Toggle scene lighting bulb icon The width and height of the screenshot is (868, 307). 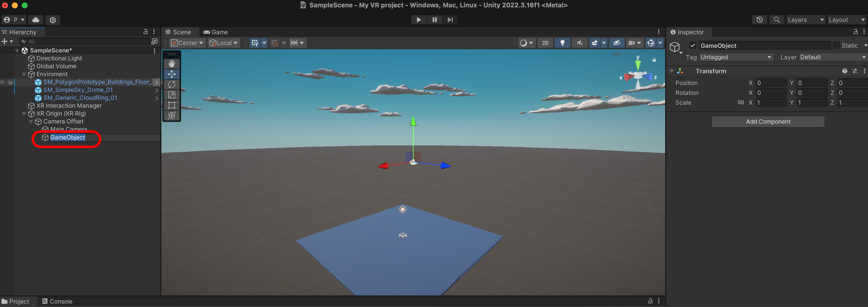click(562, 43)
